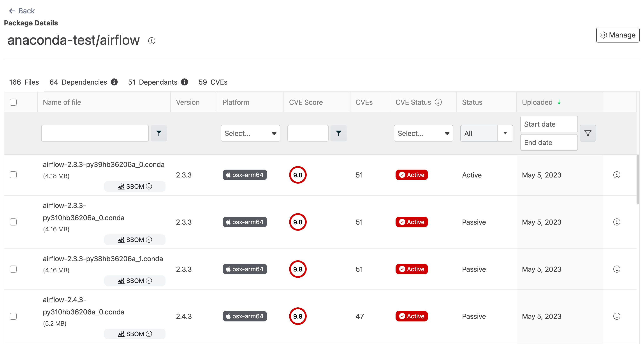Image resolution: width=644 pixels, height=344 pixels.
Task: Click the Start date input field
Action: coord(549,124)
